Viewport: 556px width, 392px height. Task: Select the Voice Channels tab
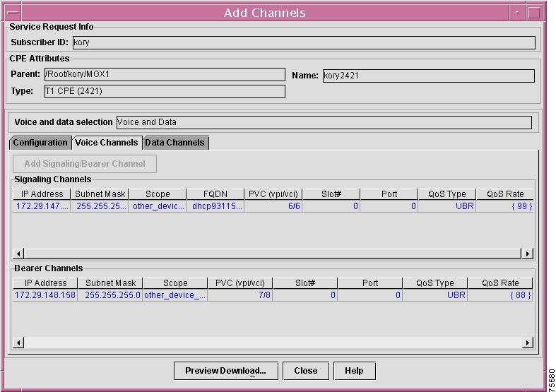click(x=107, y=143)
